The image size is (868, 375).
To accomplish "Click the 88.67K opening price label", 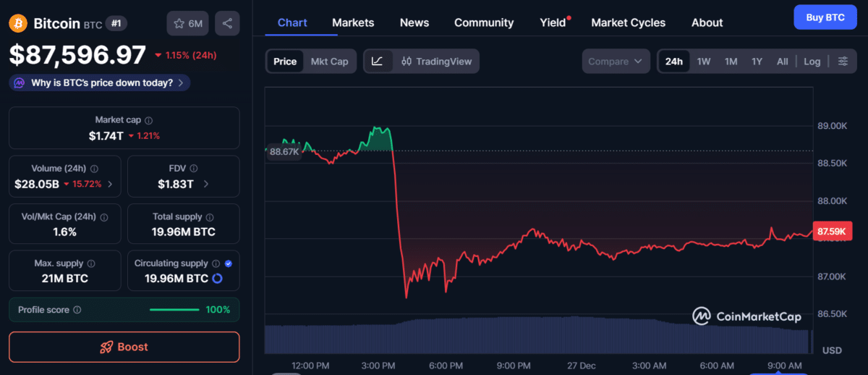I will click(284, 151).
